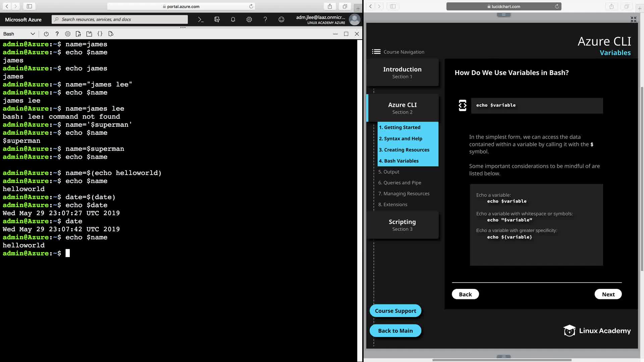Viewport: 644px width, 362px height.
Task: Toggle Course Navigation hamburger menu
Action: click(x=376, y=52)
